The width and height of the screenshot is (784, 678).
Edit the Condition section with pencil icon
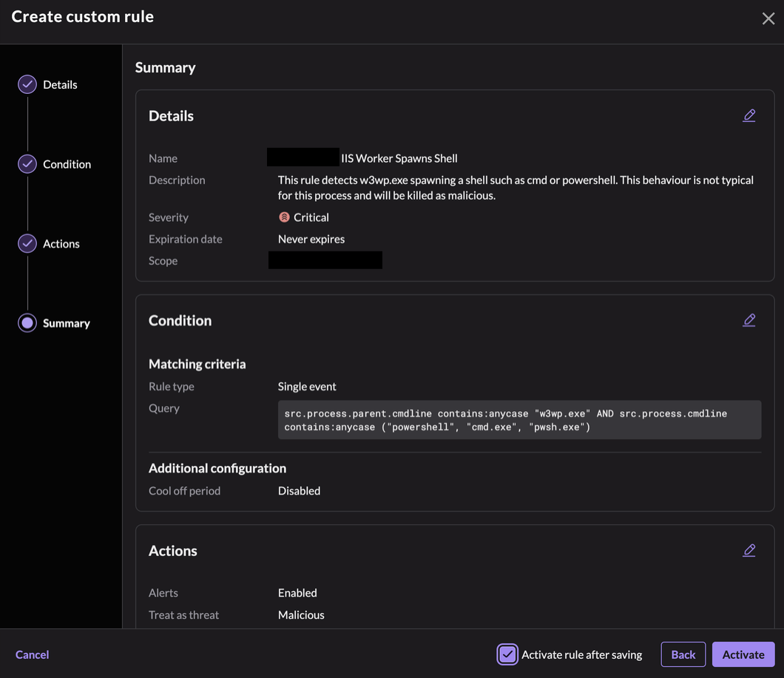(x=749, y=320)
